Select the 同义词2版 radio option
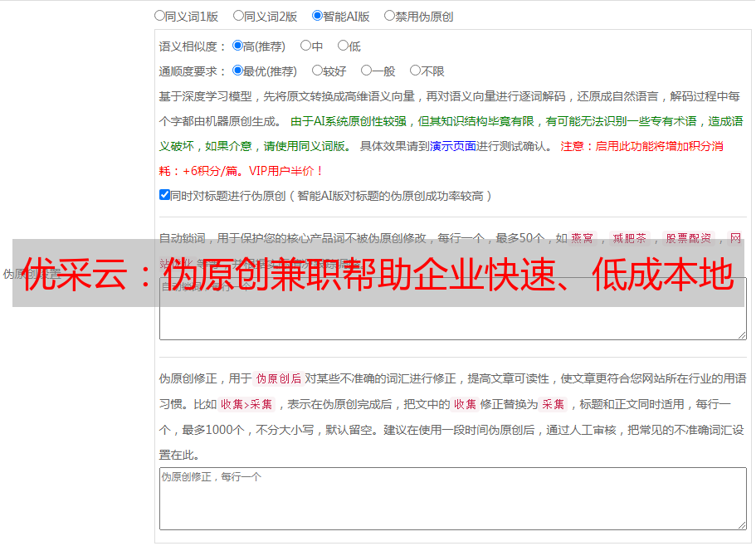This screenshot has height=546, width=756. coord(238,16)
